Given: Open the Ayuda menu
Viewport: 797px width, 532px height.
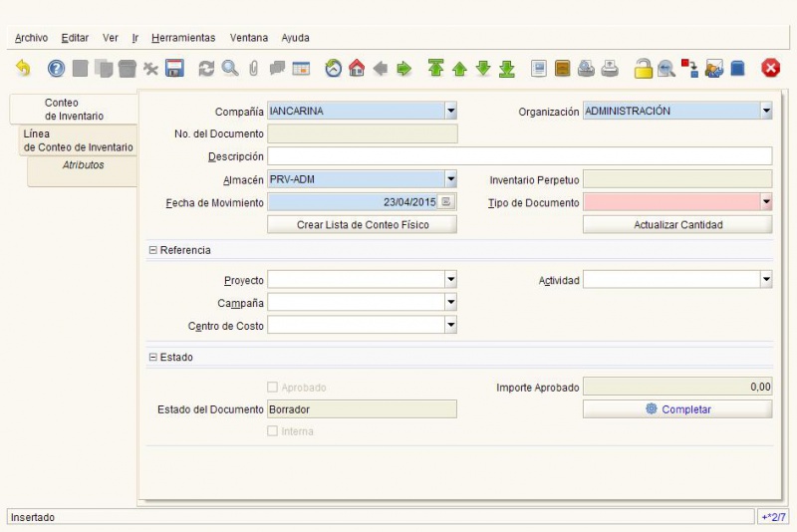Looking at the screenshot, I should 295,38.
